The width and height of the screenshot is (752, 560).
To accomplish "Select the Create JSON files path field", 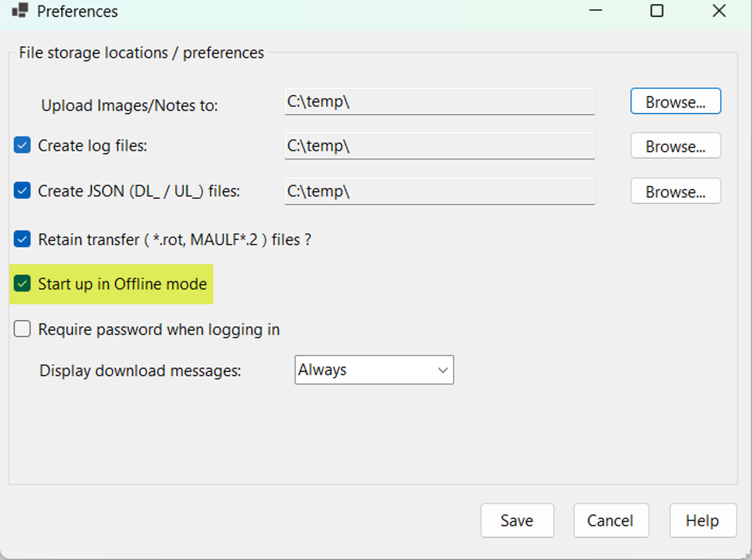I will [439, 192].
